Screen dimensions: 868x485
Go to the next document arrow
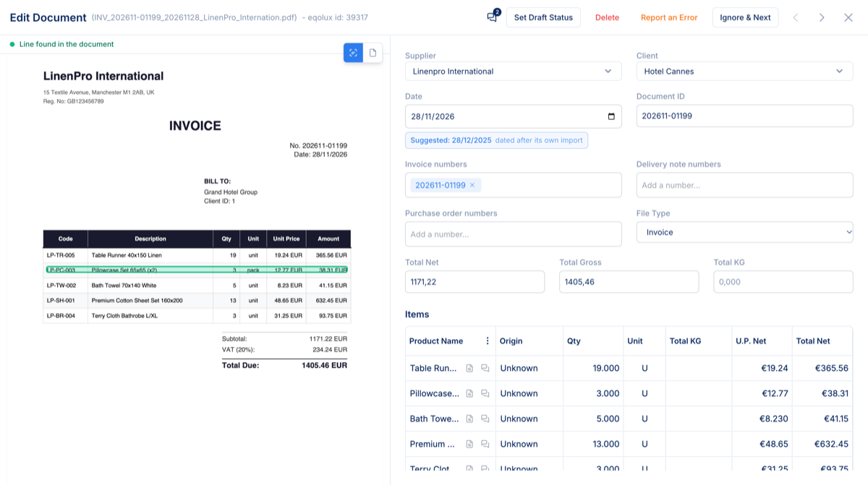pos(822,17)
